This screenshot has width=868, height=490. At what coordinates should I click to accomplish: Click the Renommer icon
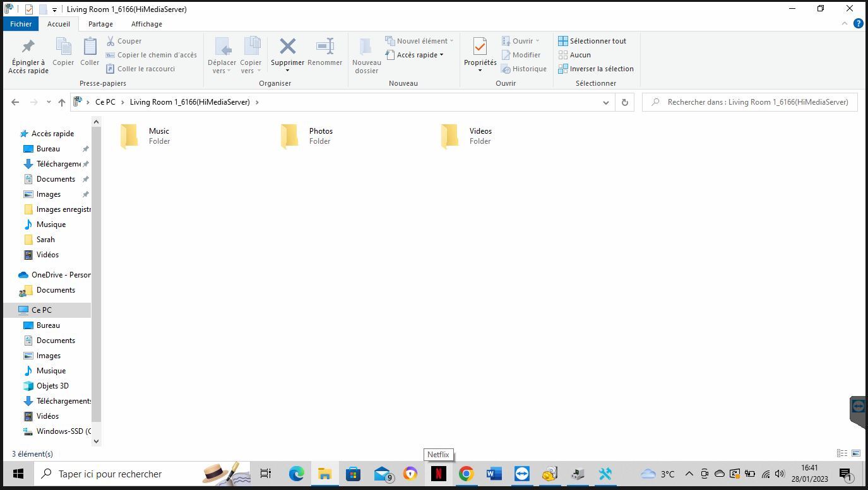pos(325,52)
